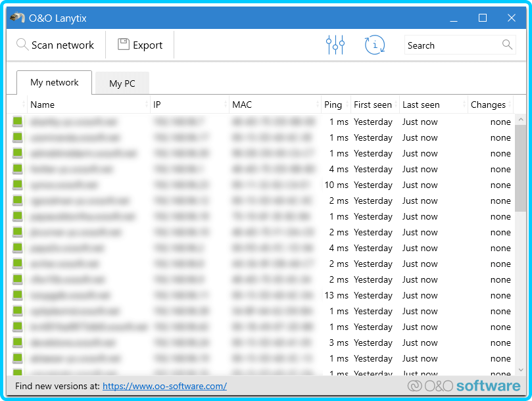Select the 3 ms ping value
Screen dimensions: 532x401
(339, 342)
